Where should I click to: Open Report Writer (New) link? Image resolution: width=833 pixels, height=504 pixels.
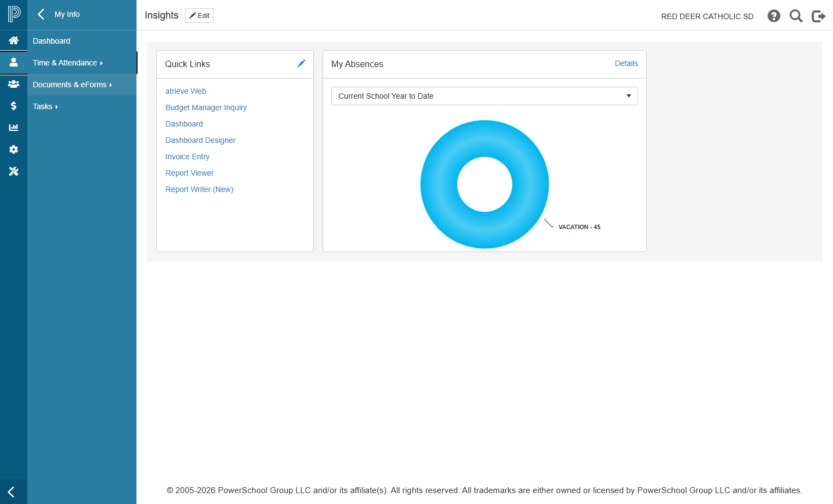pyautogui.click(x=199, y=189)
